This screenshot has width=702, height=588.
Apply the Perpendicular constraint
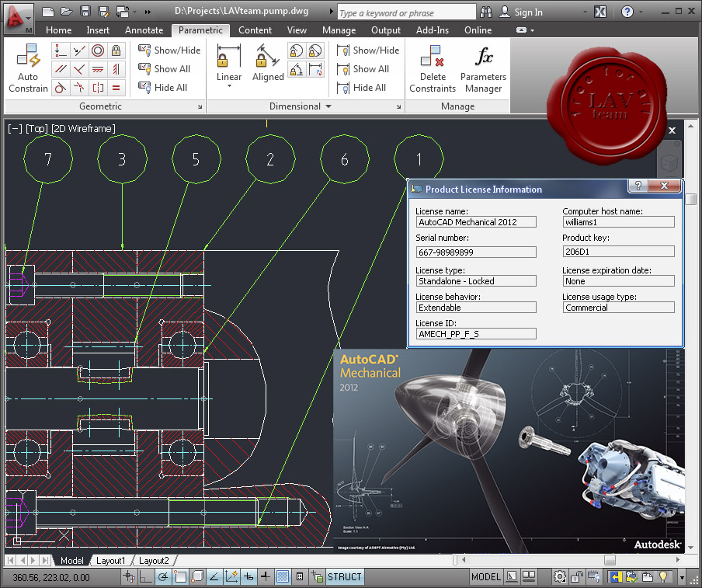click(x=79, y=69)
